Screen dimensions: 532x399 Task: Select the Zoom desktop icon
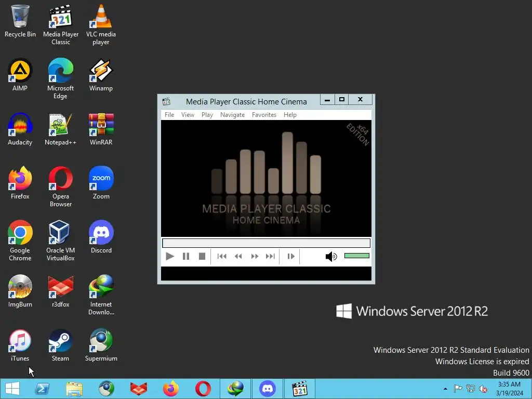pos(101,183)
